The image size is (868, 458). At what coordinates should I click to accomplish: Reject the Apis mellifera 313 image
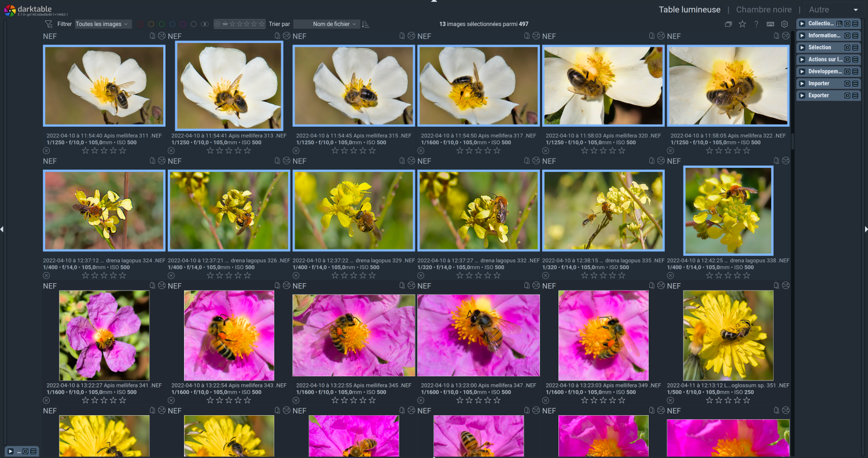click(x=171, y=151)
